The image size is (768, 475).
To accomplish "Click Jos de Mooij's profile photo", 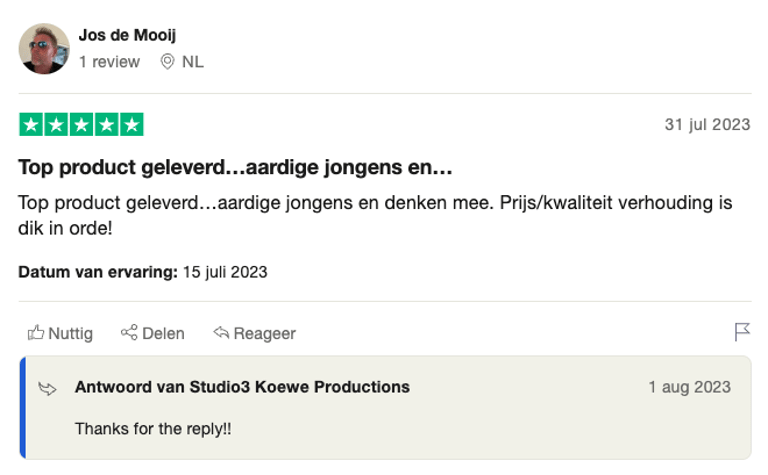I will coord(44,49).
